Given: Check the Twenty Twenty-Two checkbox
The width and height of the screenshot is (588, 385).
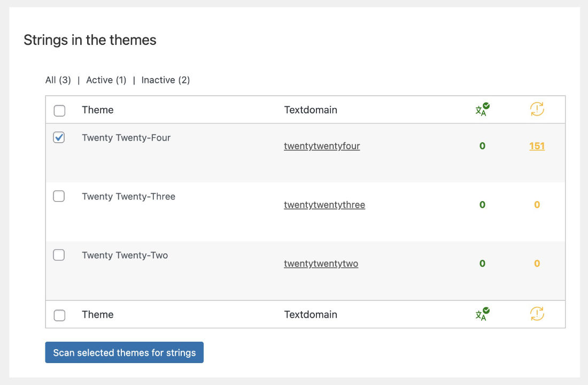Looking at the screenshot, I should [59, 255].
